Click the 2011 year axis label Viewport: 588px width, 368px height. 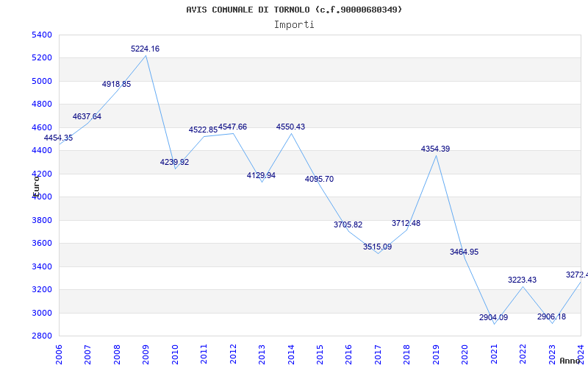pos(204,355)
